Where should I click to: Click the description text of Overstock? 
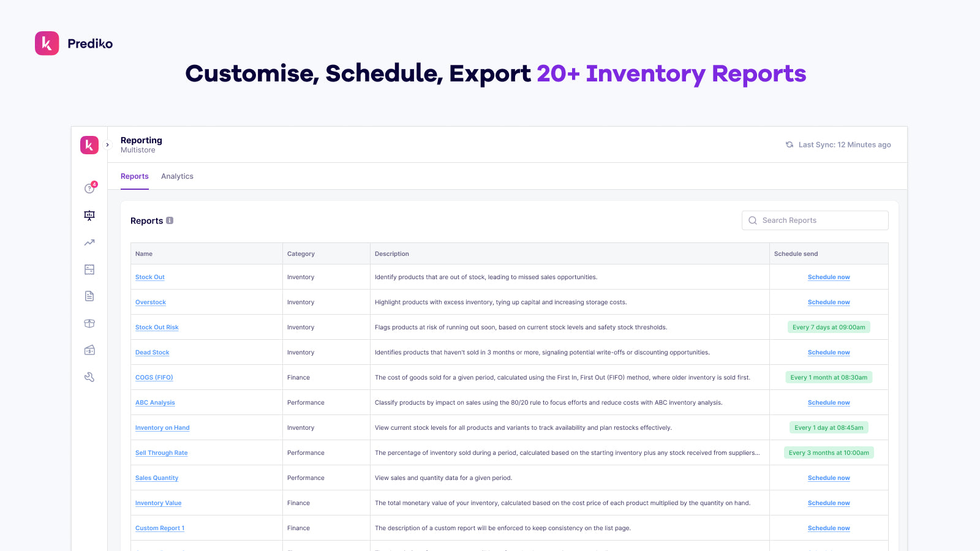(500, 302)
